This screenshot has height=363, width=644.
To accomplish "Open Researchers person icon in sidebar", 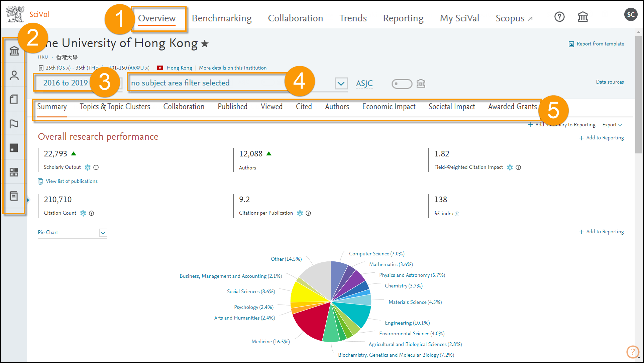I will coord(14,75).
